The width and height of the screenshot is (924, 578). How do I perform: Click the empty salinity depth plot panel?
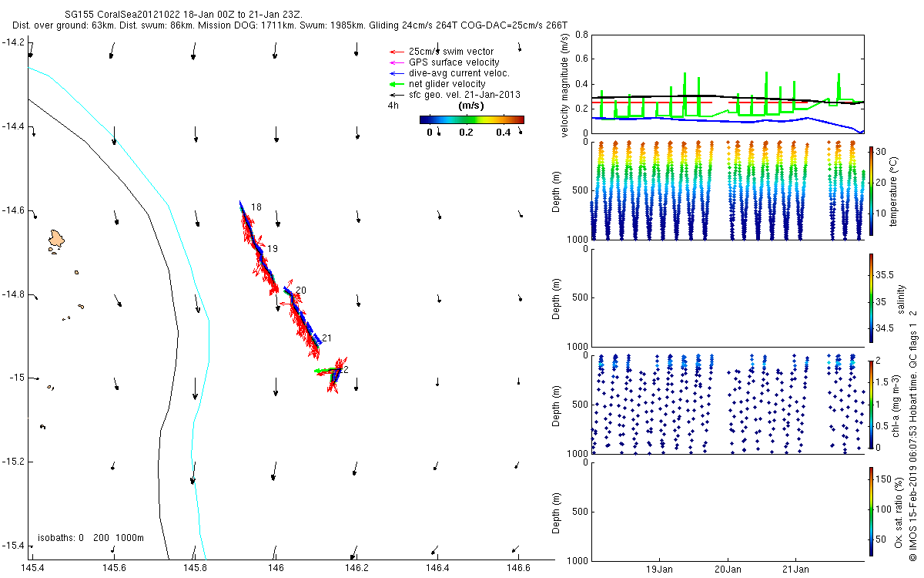(728, 297)
